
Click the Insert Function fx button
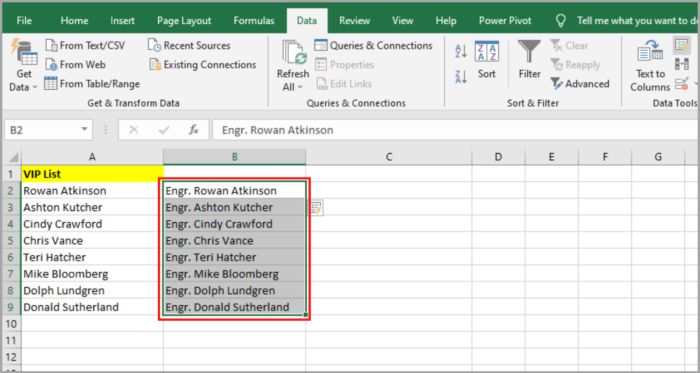pyautogui.click(x=193, y=130)
